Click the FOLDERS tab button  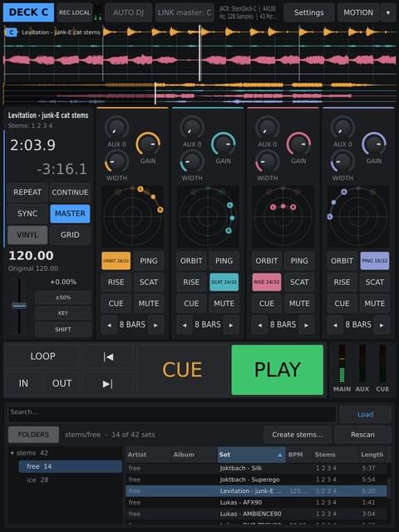(x=33, y=435)
